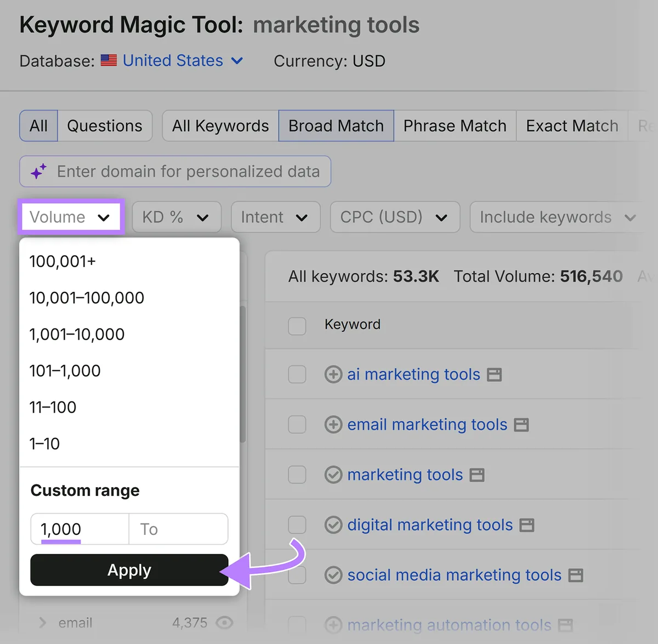Screen dimensions: 658x644
Task: Click the plus icon beside ai marketing tools
Action: click(333, 374)
